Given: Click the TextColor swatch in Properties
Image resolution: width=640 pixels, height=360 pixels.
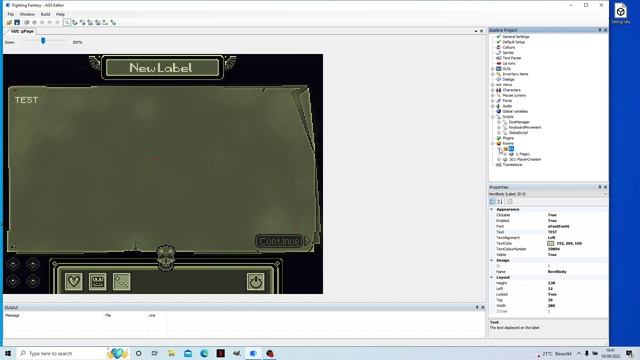Looking at the screenshot, I should [x=551, y=243].
